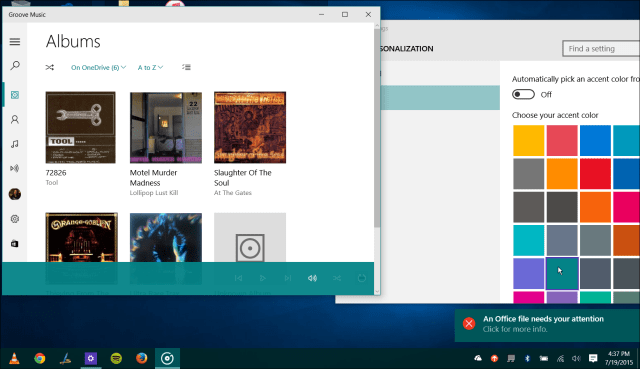Screen dimensions: 640x369
Task: Expand the A to Z sort dropdown
Action: [x=150, y=67]
